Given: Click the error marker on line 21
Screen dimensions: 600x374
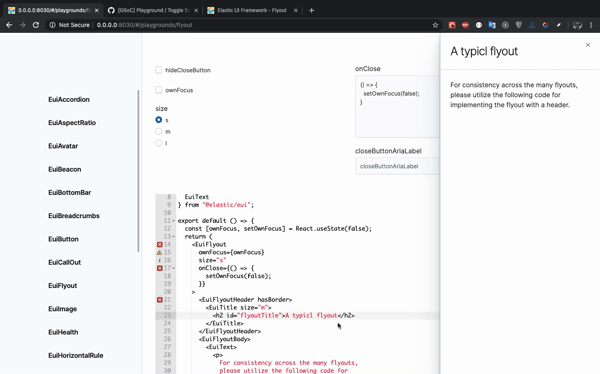Looking at the screenshot, I should (x=160, y=300).
